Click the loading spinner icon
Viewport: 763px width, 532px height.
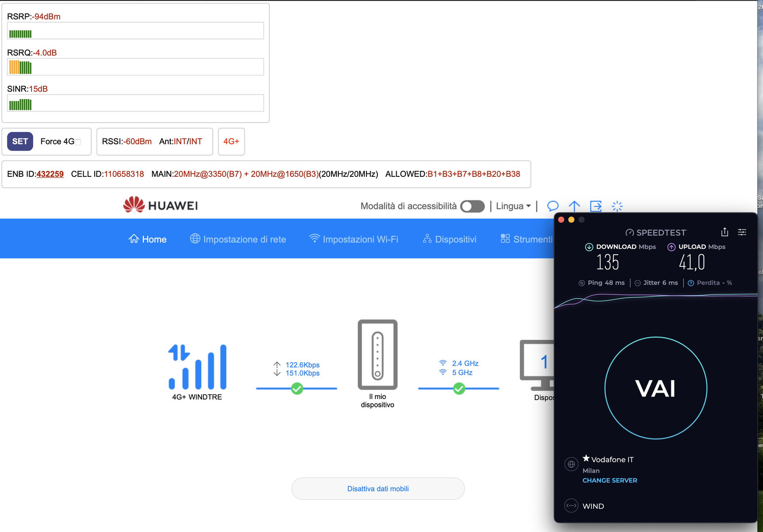[617, 206]
